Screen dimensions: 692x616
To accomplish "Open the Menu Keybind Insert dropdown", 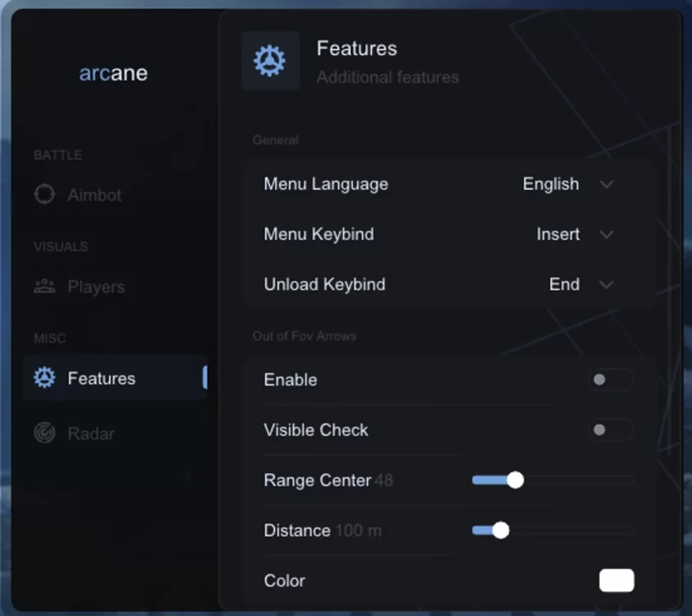I will click(x=575, y=234).
